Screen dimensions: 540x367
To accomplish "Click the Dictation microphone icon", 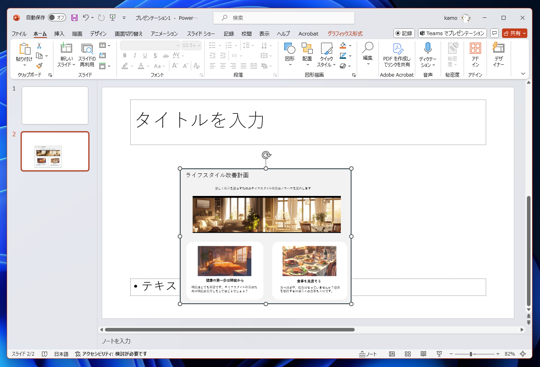I will point(428,48).
